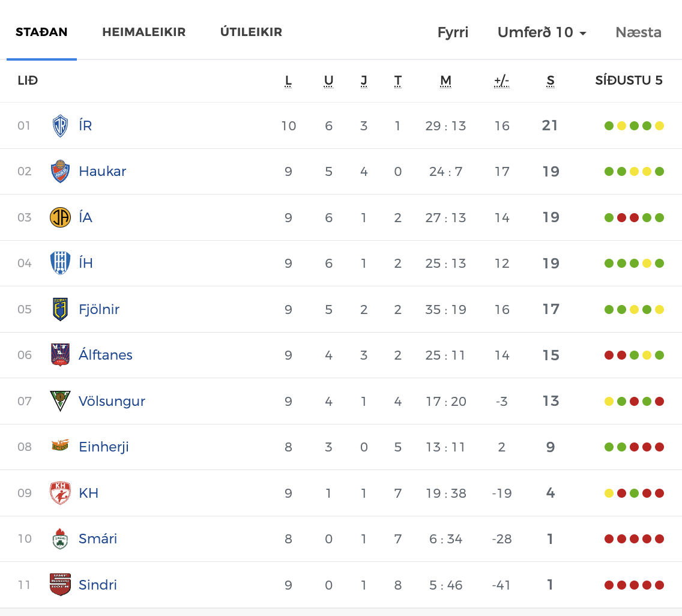Screen dimensions: 682x616
Task: Click the ÍH striped shield logo
Action: point(60,263)
